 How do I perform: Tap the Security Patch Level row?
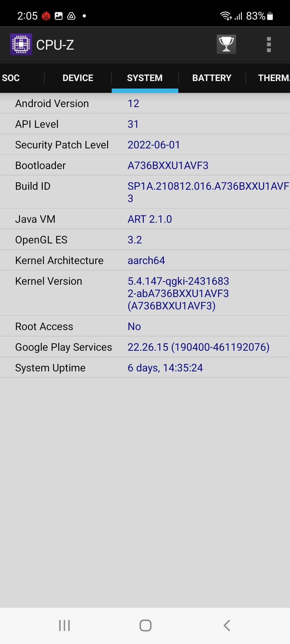[x=145, y=145]
